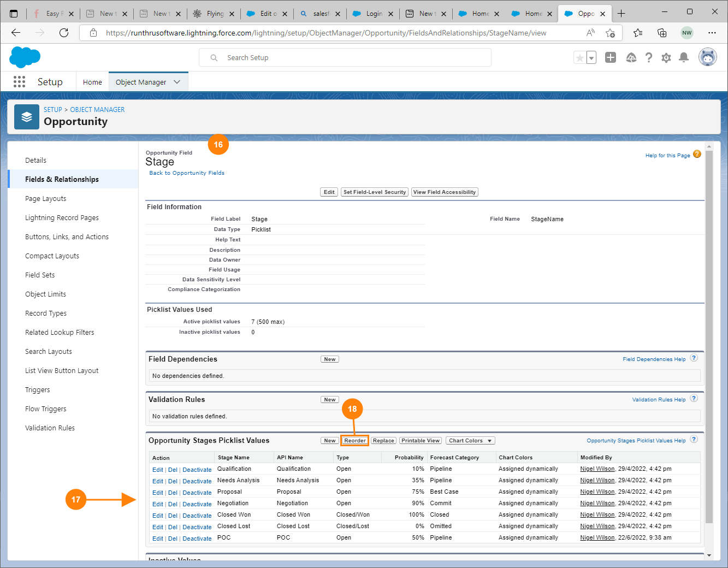This screenshot has width=728, height=568.
Task: Open the user avatar profile menu
Action: pos(707,57)
